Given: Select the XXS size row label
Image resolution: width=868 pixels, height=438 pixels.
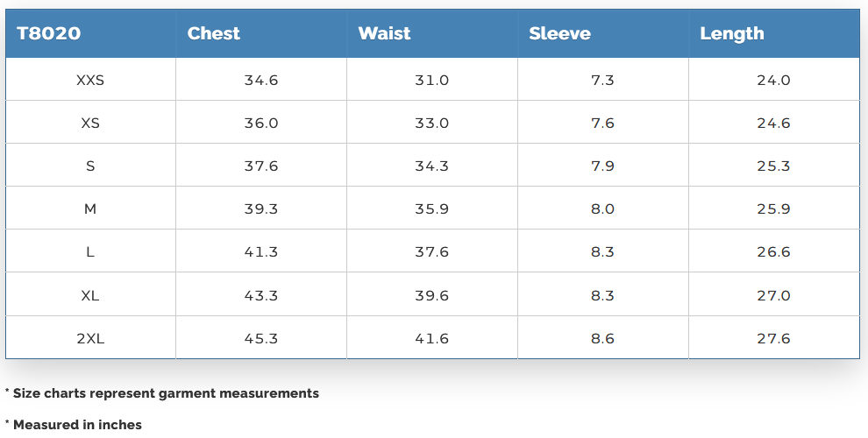Looking at the screenshot, I should click(x=90, y=80).
